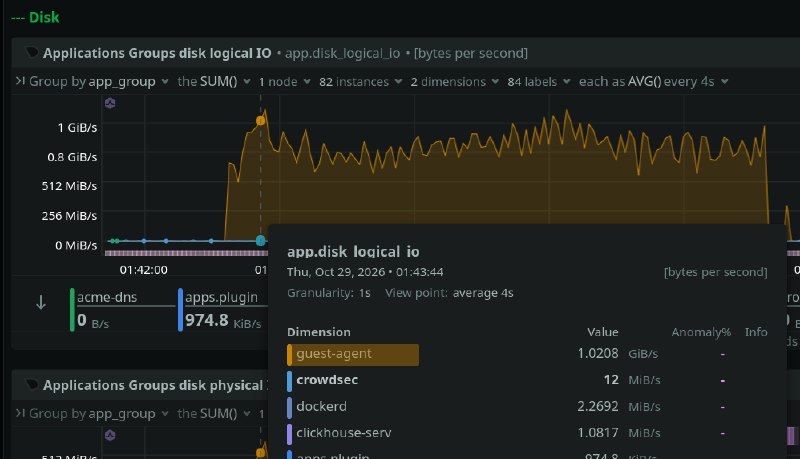Click the 2.2692 MiB/s value
Screen dimensions: 800x459
coord(619,406)
